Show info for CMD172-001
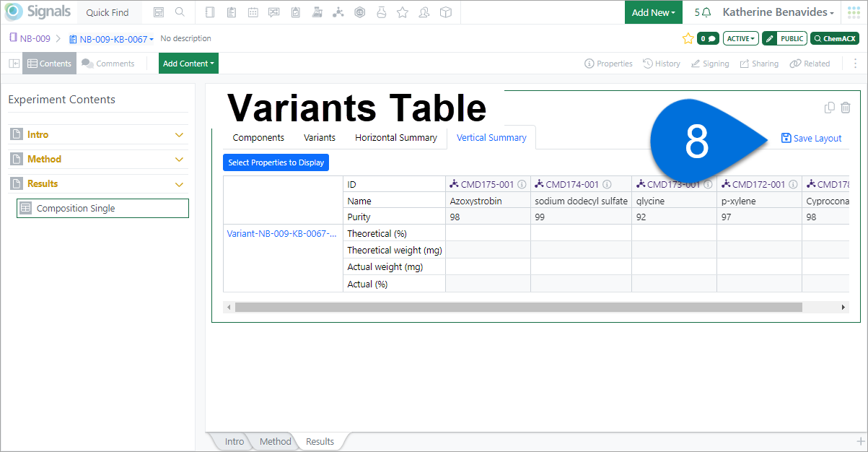This screenshot has width=868, height=452. coord(793,184)
